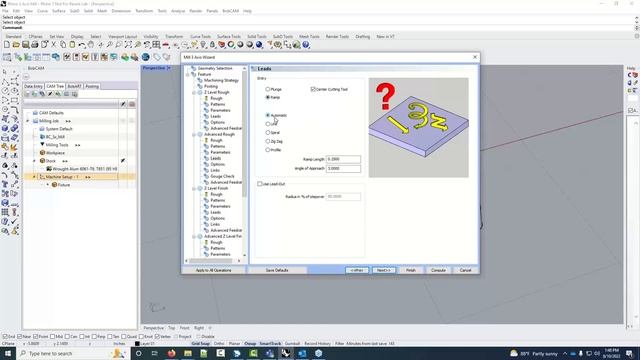The image size is (640, 360).
Task: Click the New file icon in Standard toolbar
Action: pyautogui.click(x=7, y=45)
